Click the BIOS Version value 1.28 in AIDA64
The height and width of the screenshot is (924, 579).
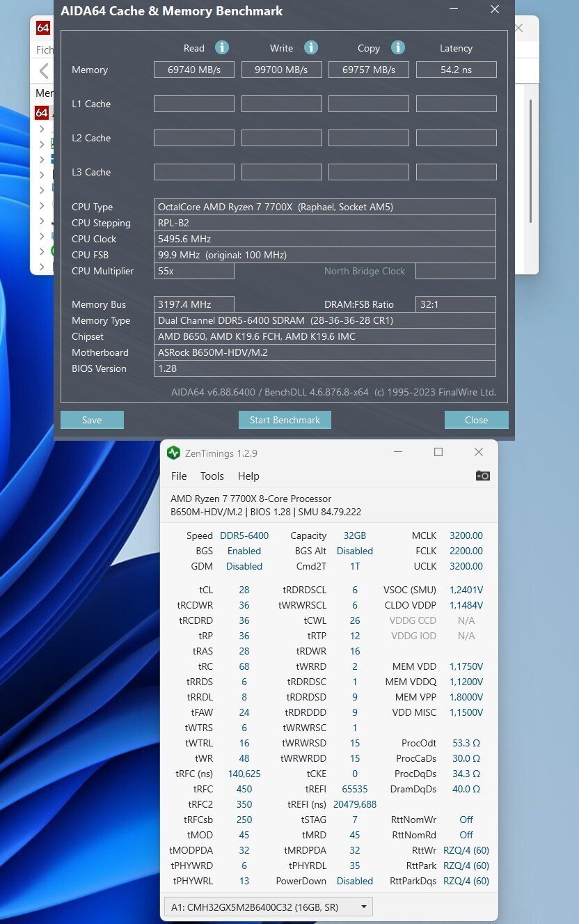[x=325, y=368]
